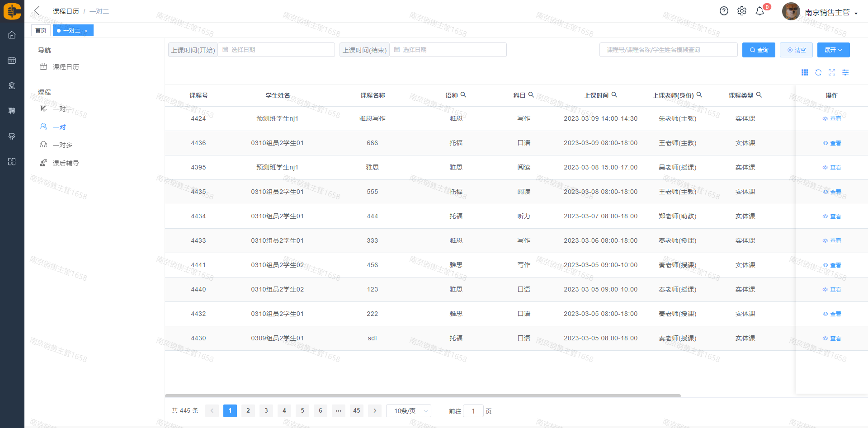This screenshot has width=868, height=428.
Task: Click the grid view icon above the table
Action: [805, 72]
